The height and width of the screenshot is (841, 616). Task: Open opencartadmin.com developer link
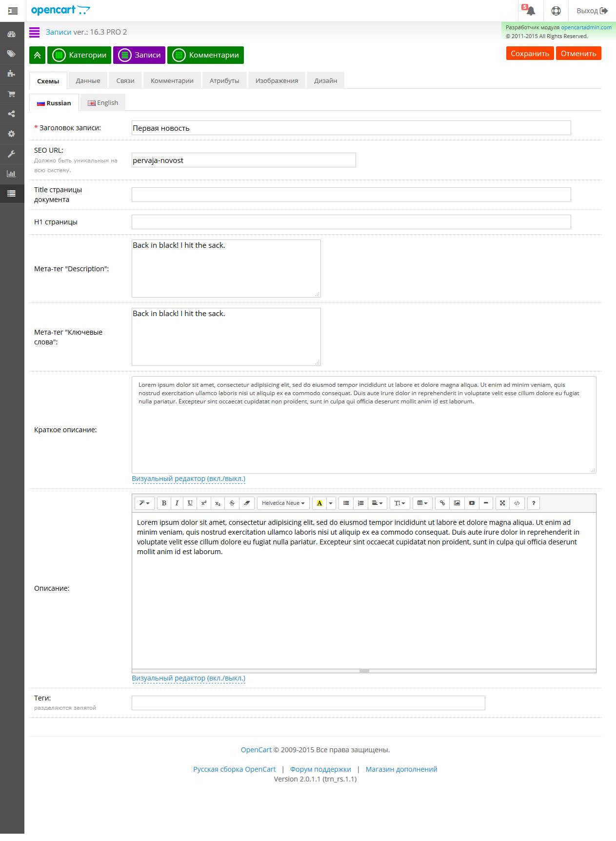(x=586, y=27)
